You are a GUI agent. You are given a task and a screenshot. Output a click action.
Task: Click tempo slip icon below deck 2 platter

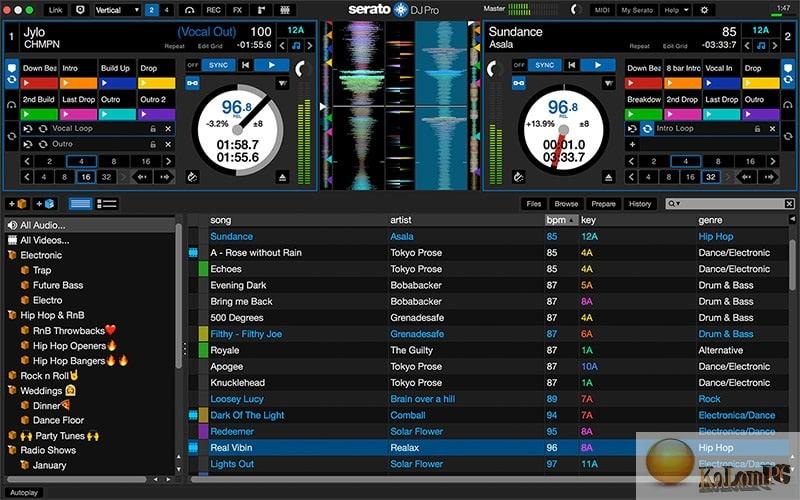point(518,177)
